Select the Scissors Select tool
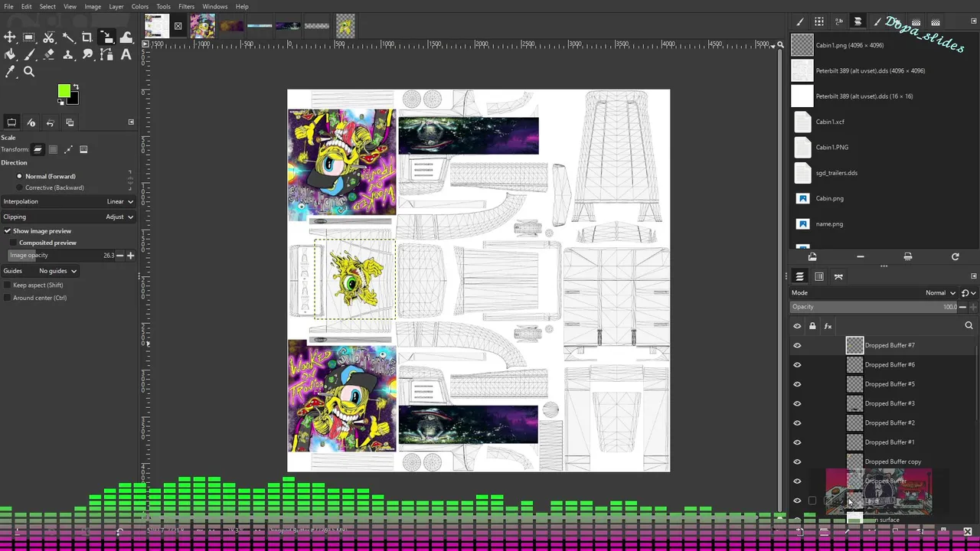Viewport: 980px width, 551px height. click(49, 37)
